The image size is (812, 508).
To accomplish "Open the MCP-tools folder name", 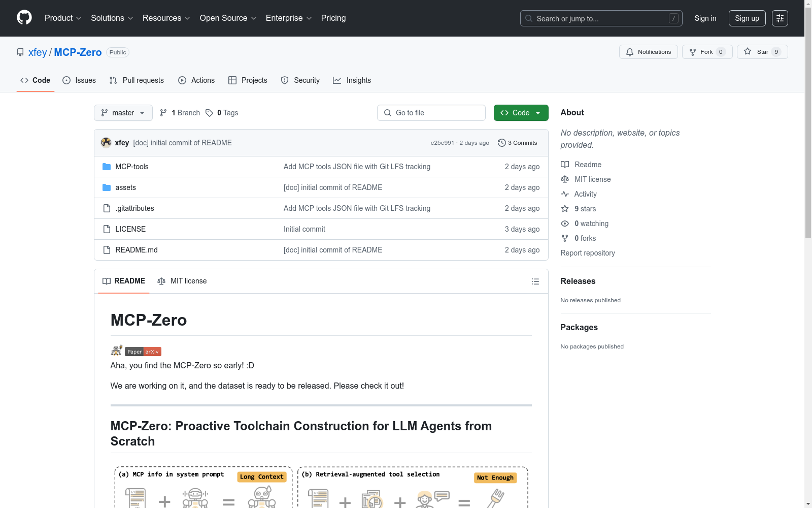I will (132, 167).
